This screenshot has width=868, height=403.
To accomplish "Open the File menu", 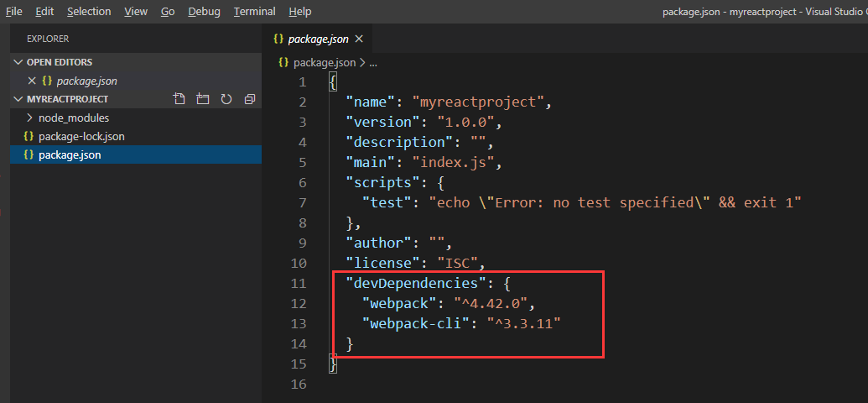I will [x=14, y=11].
